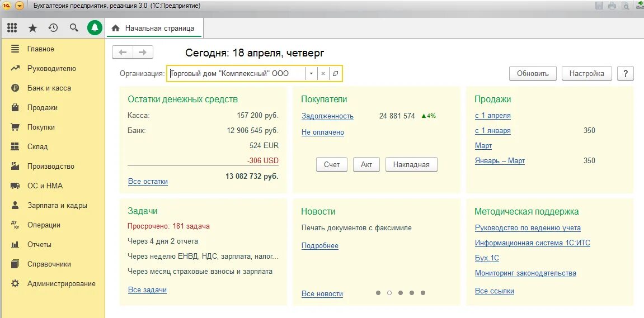Open Мониторинг законодательства link
Image resolution: width=644 pixels, height=318 pixels.
(x=526, y=273)
